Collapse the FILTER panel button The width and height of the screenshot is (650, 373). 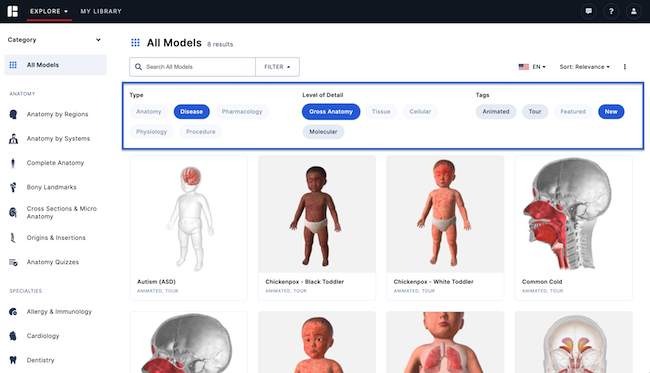[x=277, y=67]
